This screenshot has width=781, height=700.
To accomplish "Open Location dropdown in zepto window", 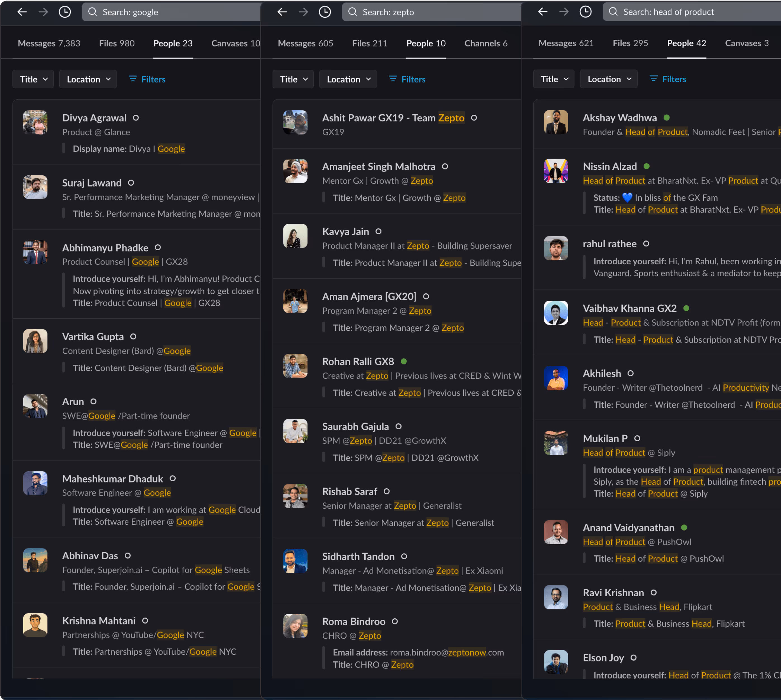I will tap(348, 79).
